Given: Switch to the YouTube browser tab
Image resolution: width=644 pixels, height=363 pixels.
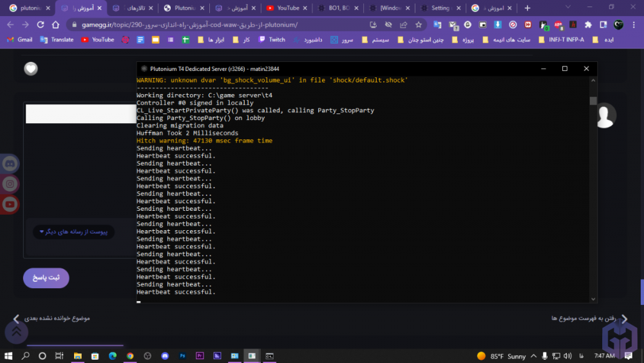Looking at the screenshot, I should (x=283, y=8).
